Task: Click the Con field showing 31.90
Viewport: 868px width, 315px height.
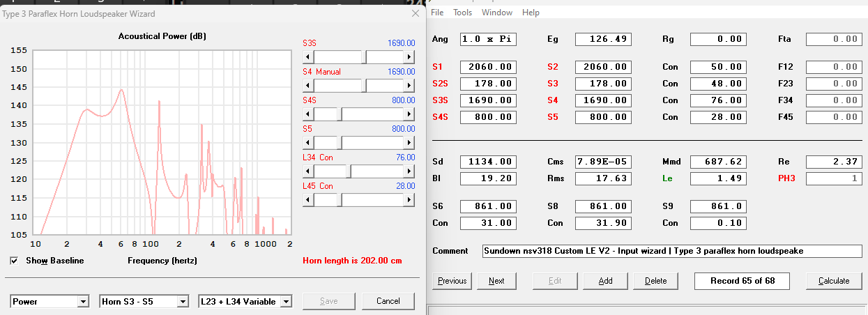Action: (603, 223)
